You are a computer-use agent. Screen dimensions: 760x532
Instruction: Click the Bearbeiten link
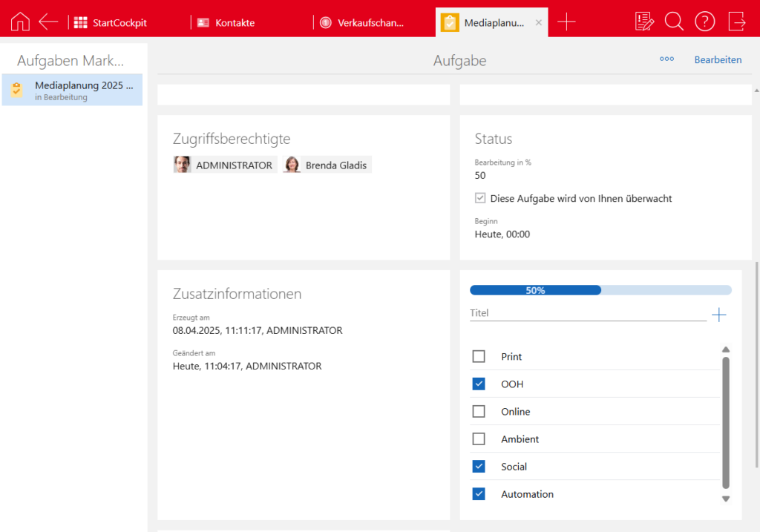[x=718, y=59]
